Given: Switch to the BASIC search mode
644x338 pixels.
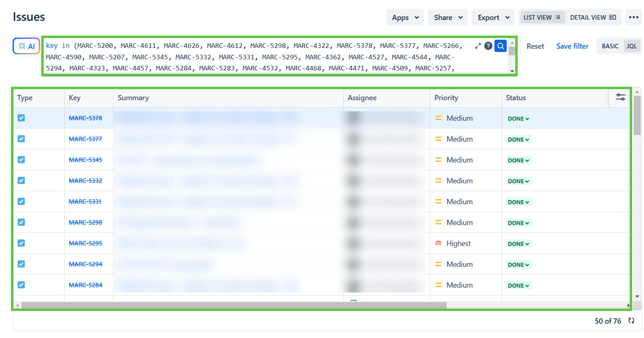Looking at the screenshot, I should pos(610,46).
